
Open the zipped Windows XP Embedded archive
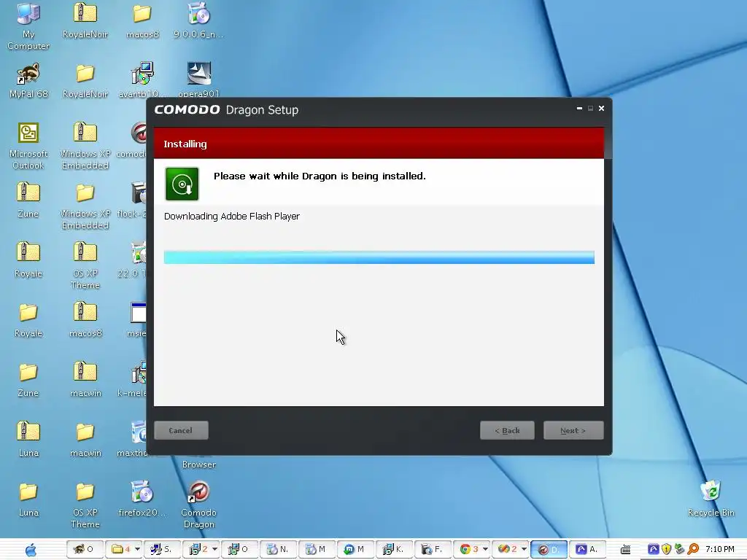tap(85, 145)
